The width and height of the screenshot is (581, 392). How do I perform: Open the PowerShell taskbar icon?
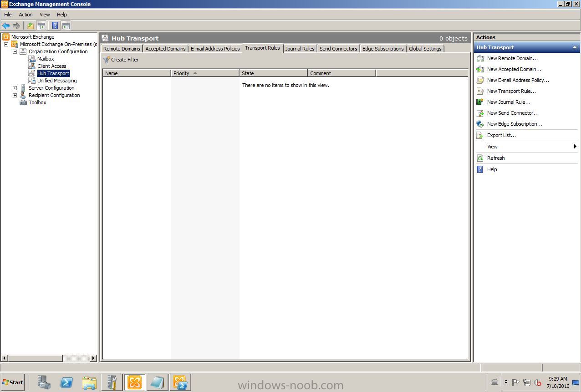(x=66, y=382)
